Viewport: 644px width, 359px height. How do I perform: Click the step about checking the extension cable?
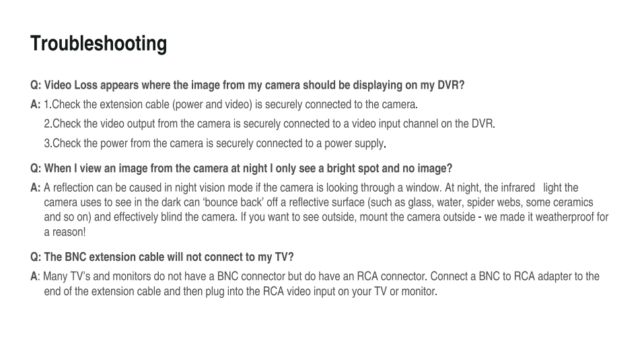pyautogui.click(x=231, y=105)
